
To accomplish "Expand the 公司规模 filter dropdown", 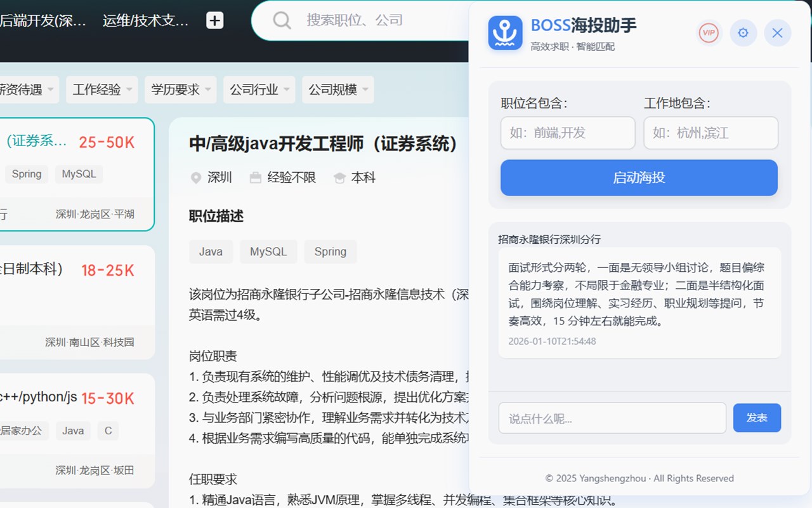I will (338, 90).
